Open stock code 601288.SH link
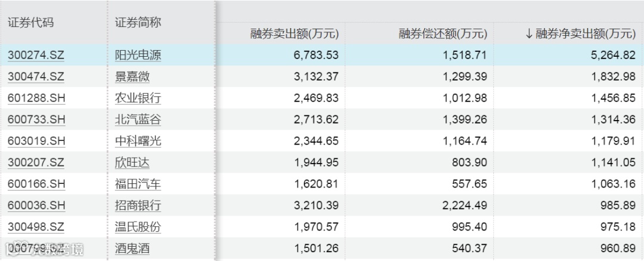The image size is (644, 261). (x=36, y=99)
